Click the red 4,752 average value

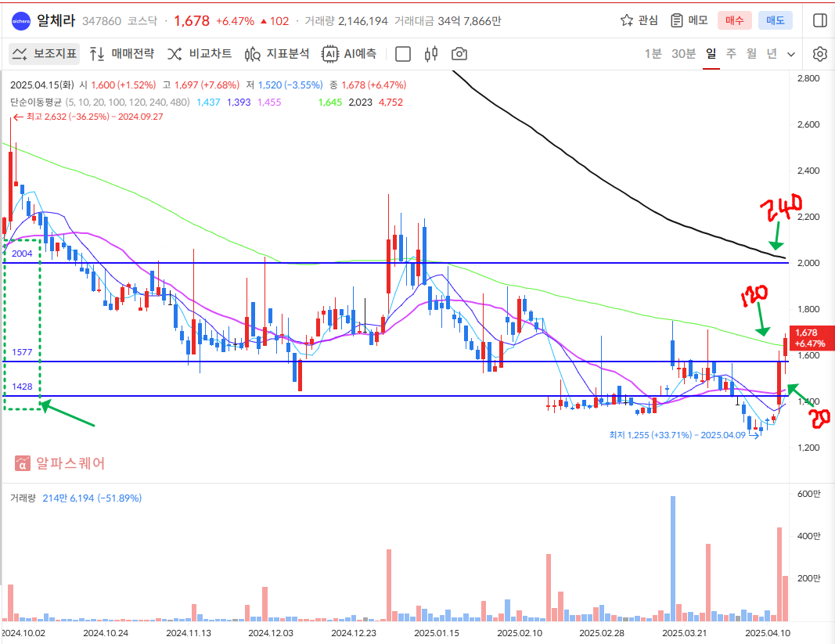click(x=391, y=103)
